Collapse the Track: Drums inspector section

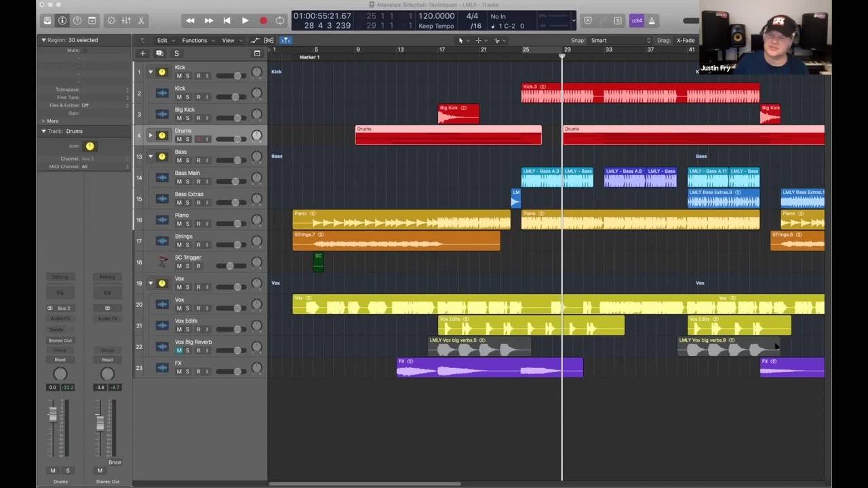click(x=43, y=131)
